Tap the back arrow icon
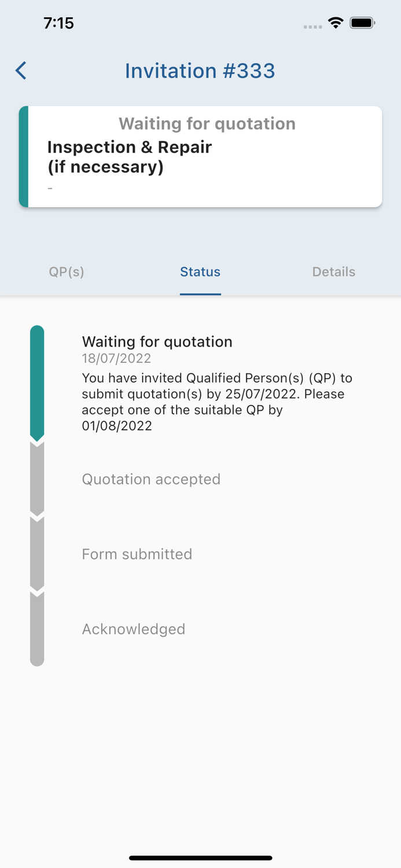Screen dimensions: 401x868 pos(21,71)
